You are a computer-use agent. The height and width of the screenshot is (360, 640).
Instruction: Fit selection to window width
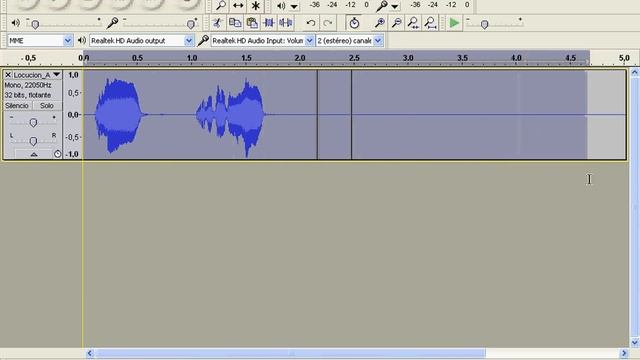tap(413, 23)
